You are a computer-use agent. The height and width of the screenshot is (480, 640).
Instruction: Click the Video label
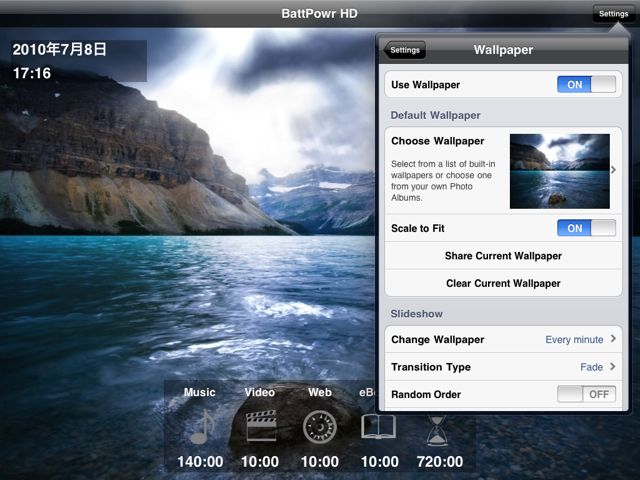[260, 392]
